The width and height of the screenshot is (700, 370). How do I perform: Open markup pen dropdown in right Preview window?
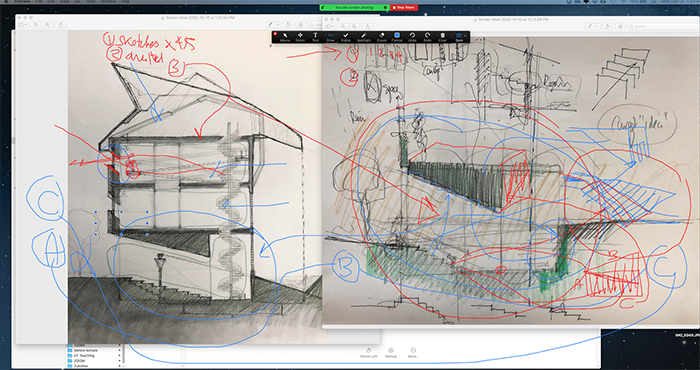point(596,27)
